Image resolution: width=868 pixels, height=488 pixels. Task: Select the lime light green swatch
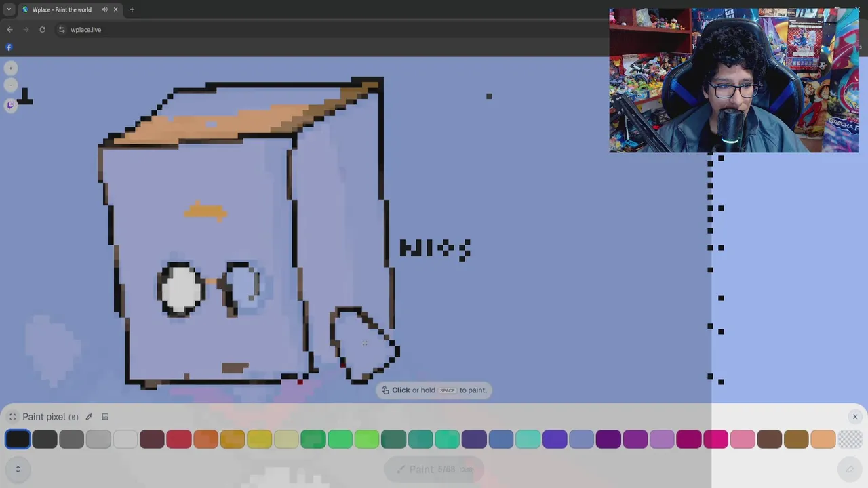click(x=367, y=439)
